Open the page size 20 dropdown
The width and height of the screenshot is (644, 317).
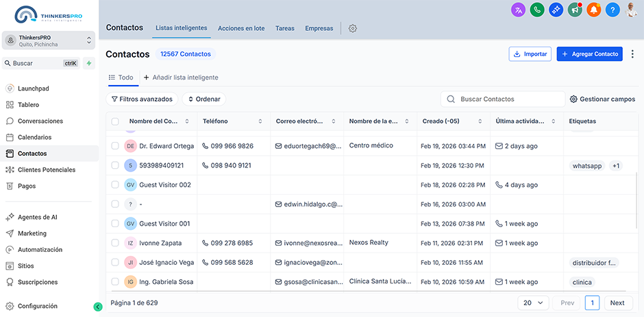pyautogui.click(x=533, y=303)
